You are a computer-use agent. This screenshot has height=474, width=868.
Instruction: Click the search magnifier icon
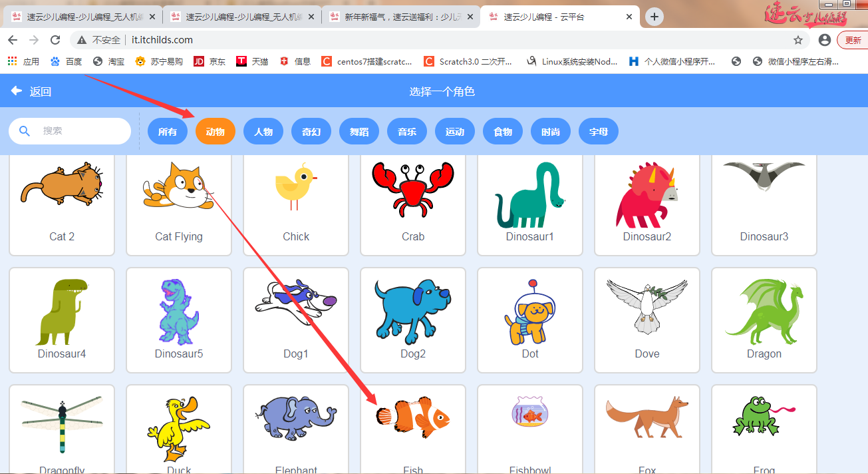[x=25, y=131]
